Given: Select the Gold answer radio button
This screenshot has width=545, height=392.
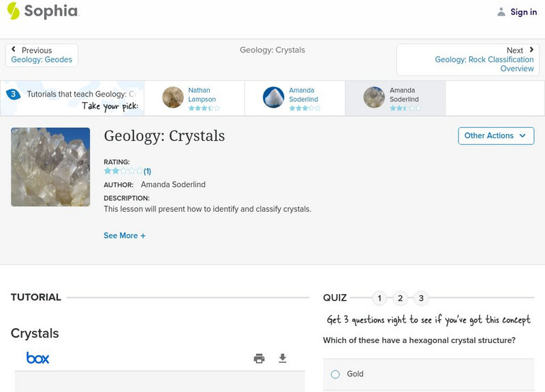Looking at the screenshot, I should pyautogui.click(x=335, y=374).
